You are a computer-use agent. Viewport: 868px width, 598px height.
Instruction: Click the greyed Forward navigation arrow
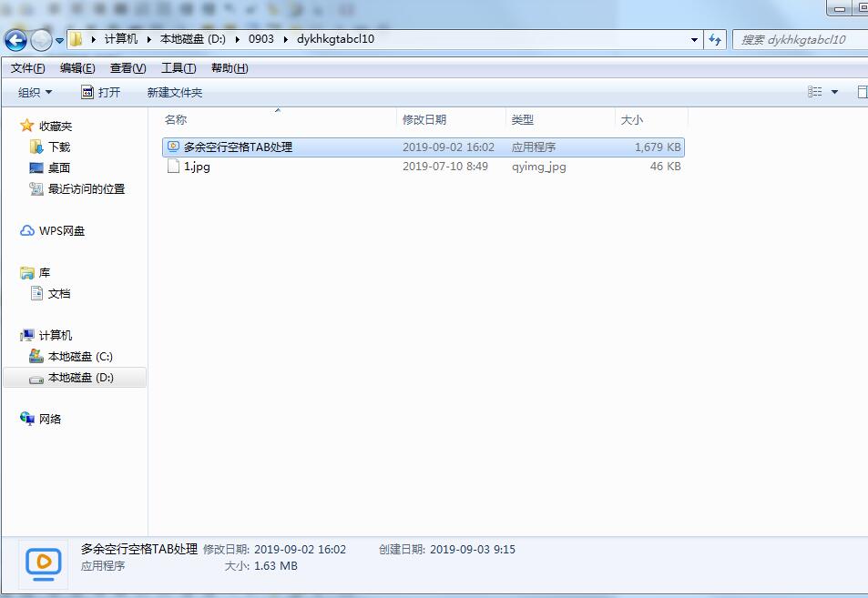coord(41,40)
